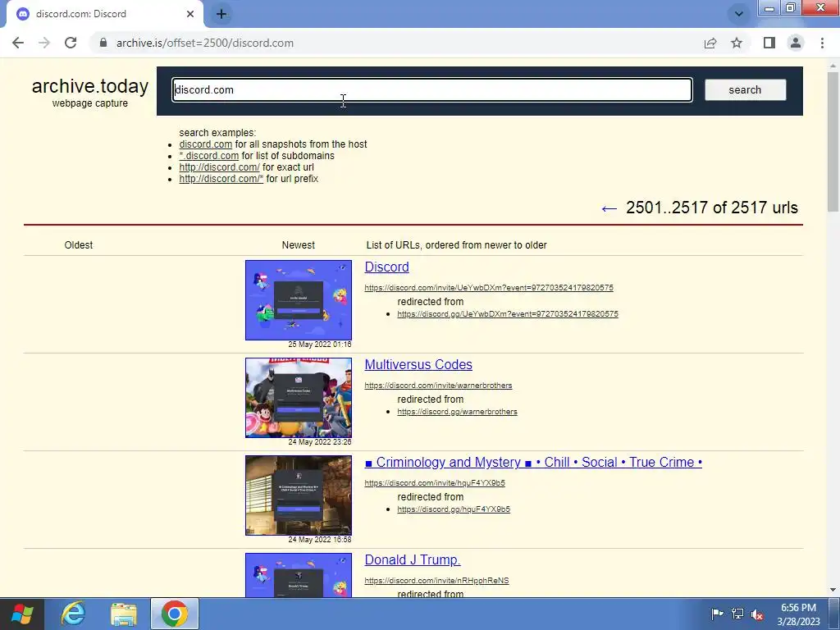The width and height of the screenshot is (840, 630).
Task: Open discord.gg/UeYwbDXm redirected-from URL
Action: click(507, 314)
